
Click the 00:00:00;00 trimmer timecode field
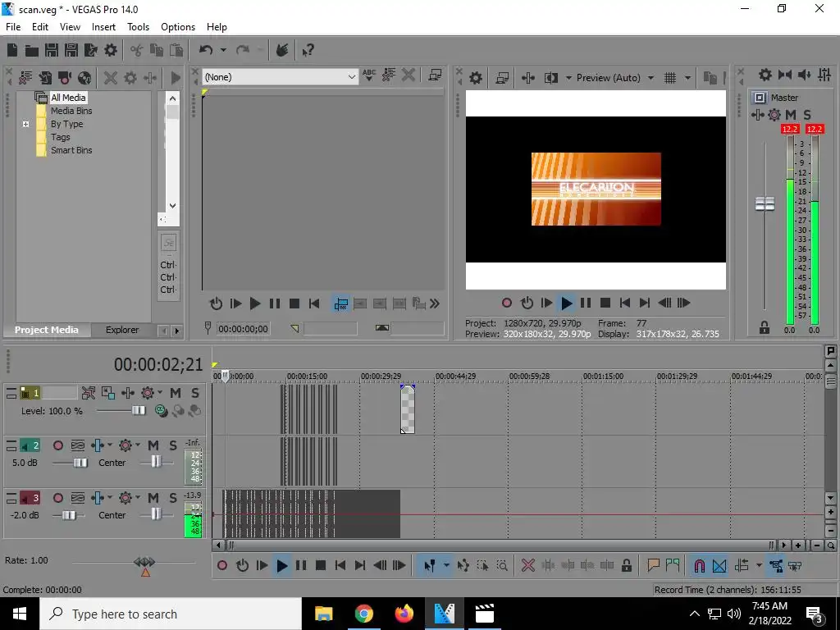click(x=243, y=329)
